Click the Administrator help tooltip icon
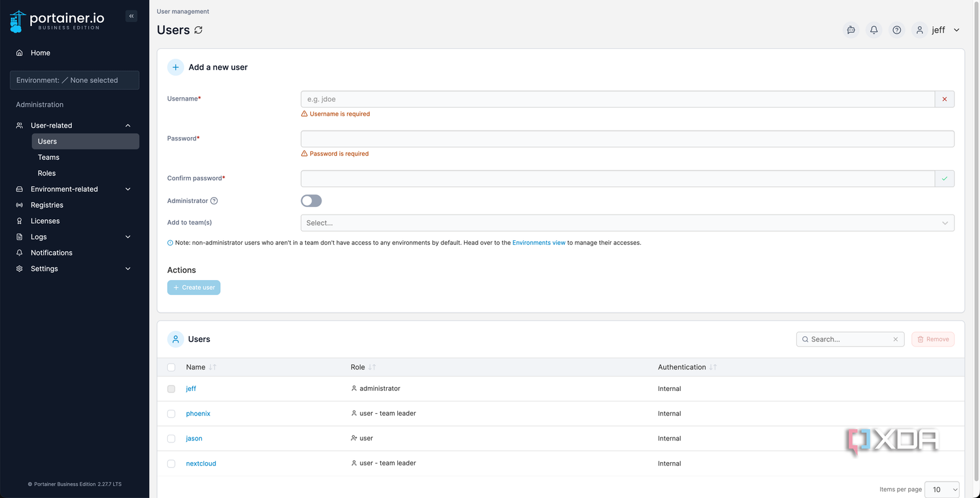Screen dimensions: 980x498 tap(214, 201)
